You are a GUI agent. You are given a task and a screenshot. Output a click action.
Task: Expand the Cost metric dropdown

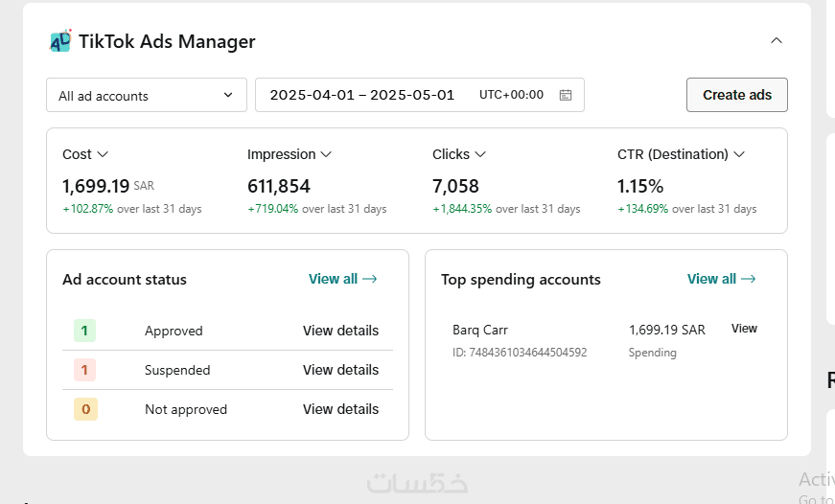pos(103,154)
